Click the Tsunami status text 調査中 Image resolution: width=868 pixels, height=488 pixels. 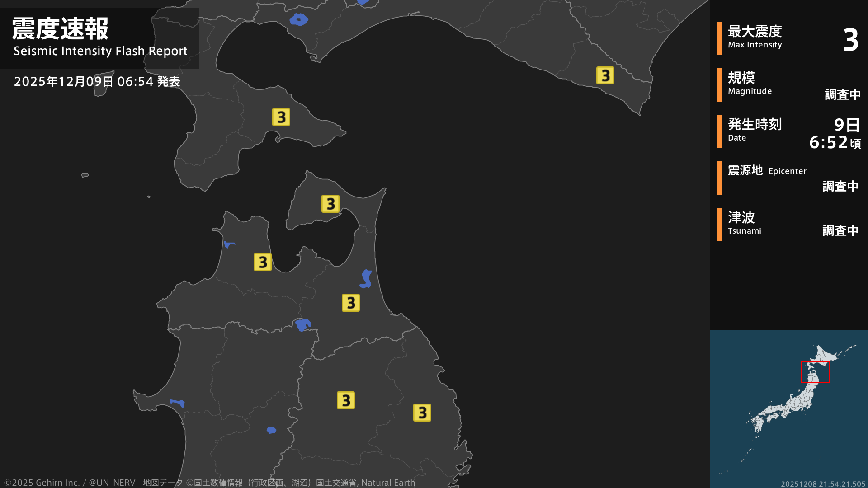pyautogui.click(x=840, y=230)
